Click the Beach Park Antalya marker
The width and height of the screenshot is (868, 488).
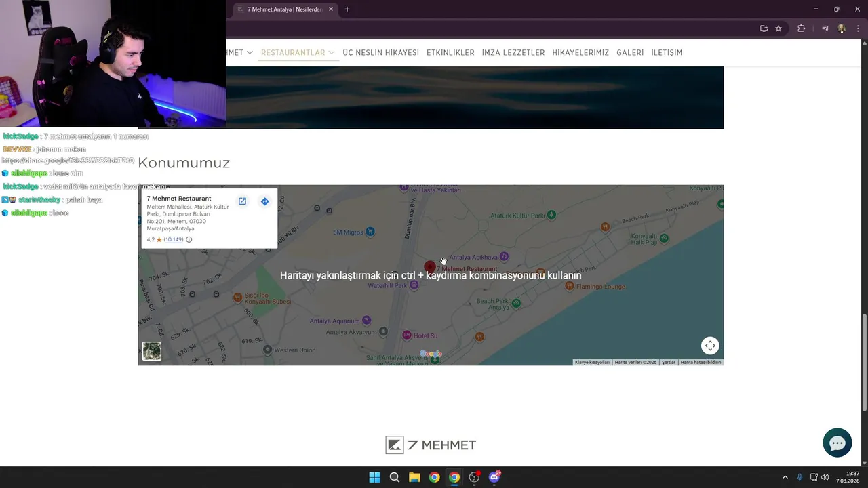(516, 304)
